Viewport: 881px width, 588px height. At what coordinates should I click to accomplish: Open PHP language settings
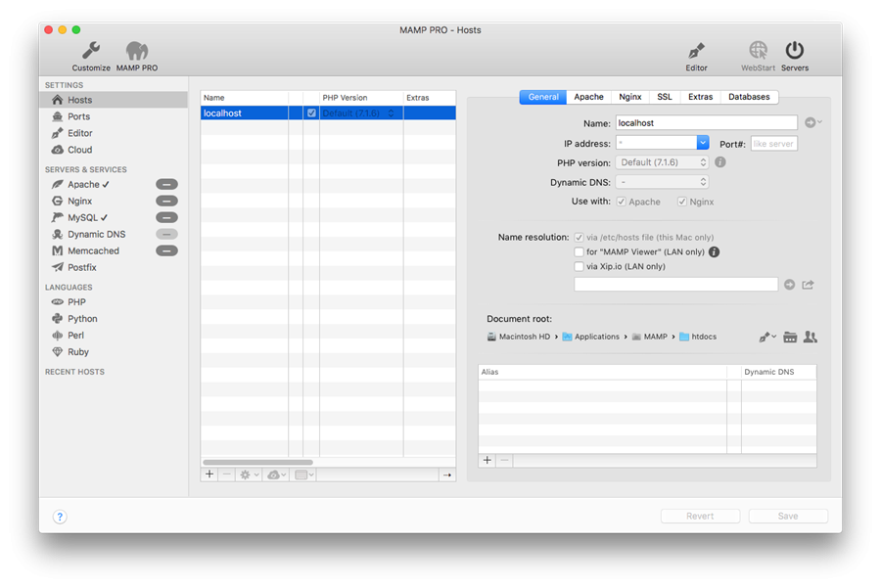(76, 302)
